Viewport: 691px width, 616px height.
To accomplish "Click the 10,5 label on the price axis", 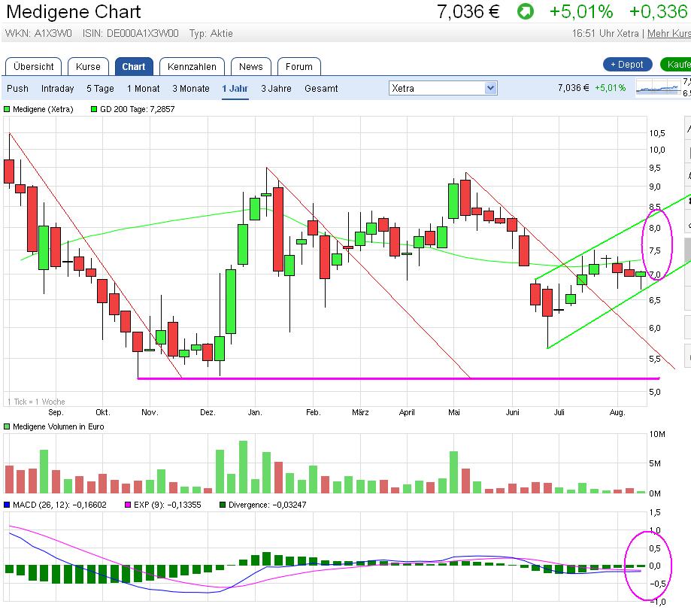I will point(657,133).
